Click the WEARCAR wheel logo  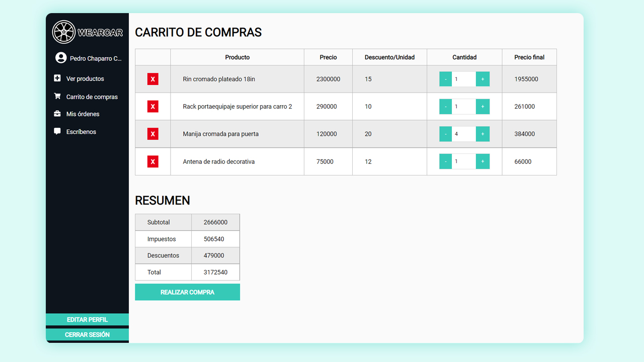tap(64, 32)
